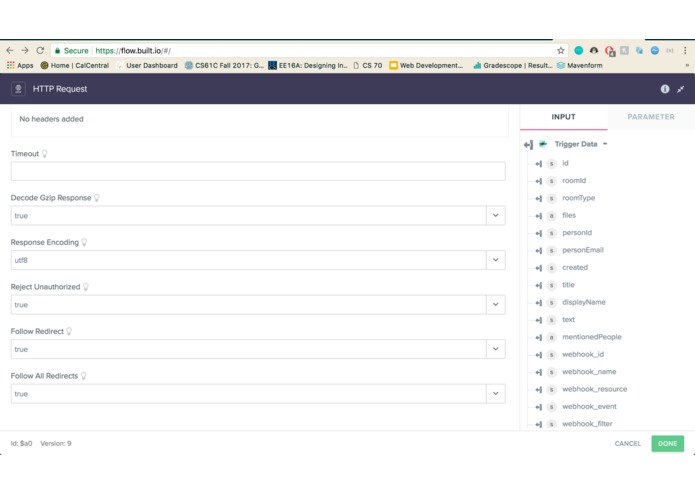Select the created trigger field
This screenshot has width=695, height=494.
pyautogui.click(x=575, y=268)
